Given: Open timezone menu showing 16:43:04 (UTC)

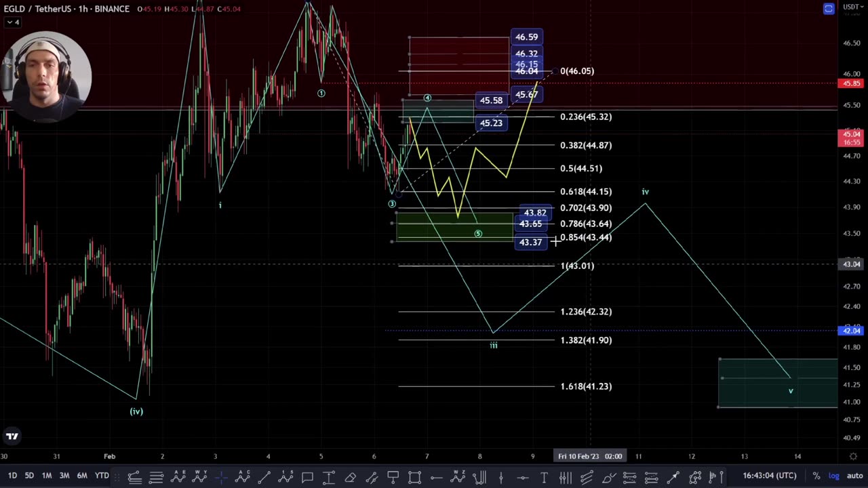Looking at the screenshot, I should tap(769, 476).
